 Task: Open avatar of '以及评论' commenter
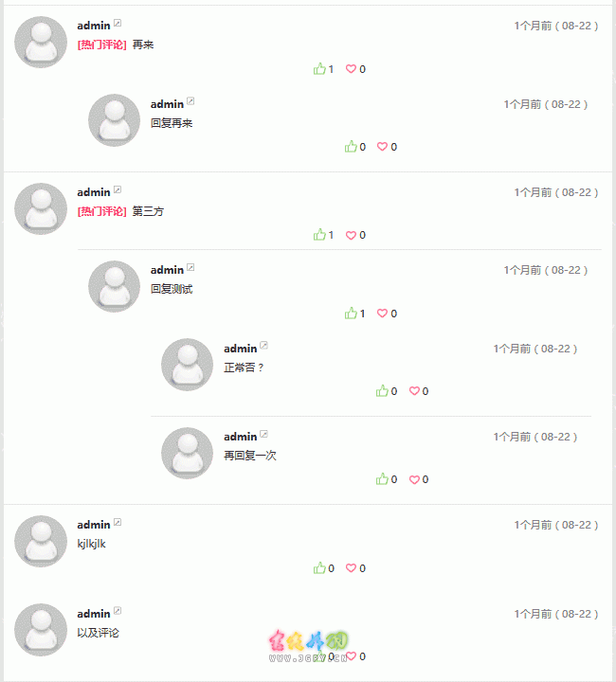click(41, 630)
